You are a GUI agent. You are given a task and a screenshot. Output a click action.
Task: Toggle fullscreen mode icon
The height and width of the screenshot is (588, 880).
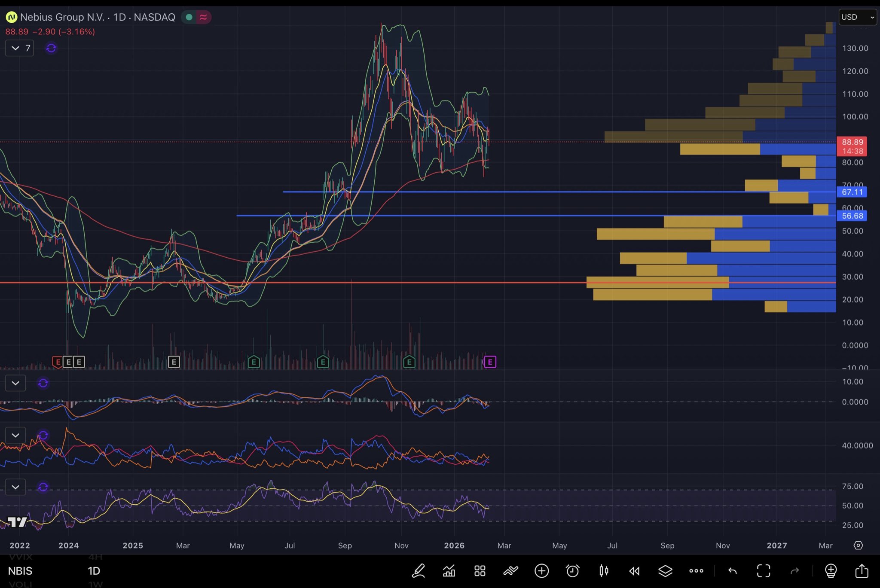tap(764, 571)
